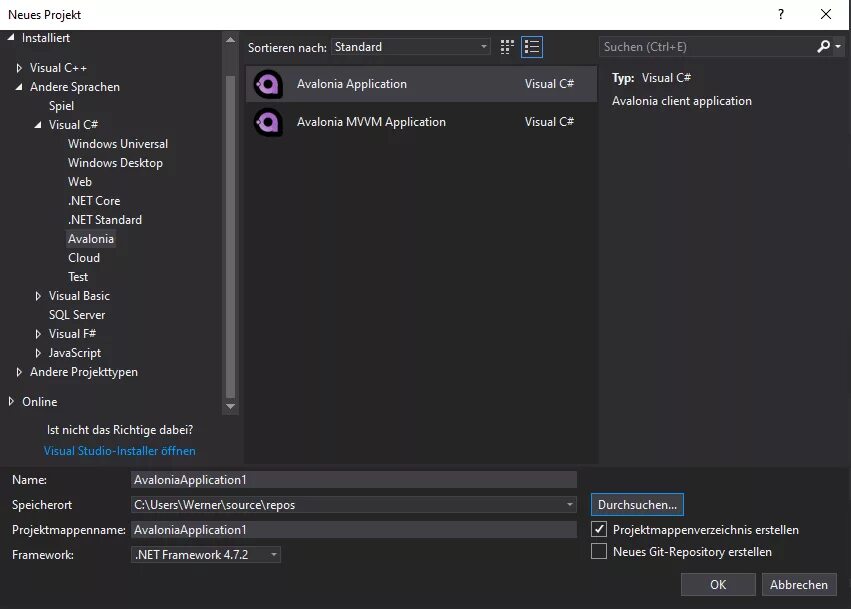The image size is (851, 609).
Task: Uncheck Projektmappenverzeichnis erstellen checkbox
Action: [x=599, y=529]
